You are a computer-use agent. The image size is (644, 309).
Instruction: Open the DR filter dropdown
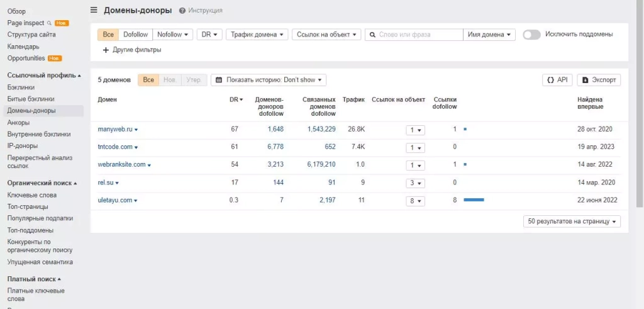tap(209, 35)
